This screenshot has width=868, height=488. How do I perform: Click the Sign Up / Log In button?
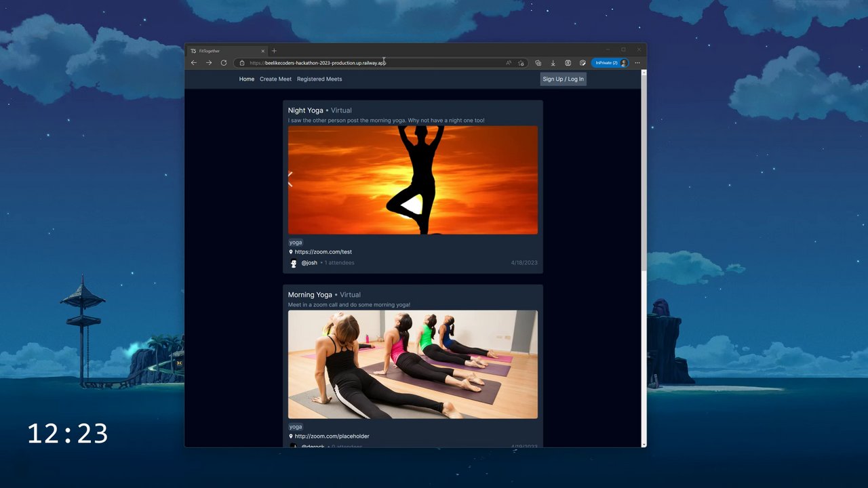563,79
